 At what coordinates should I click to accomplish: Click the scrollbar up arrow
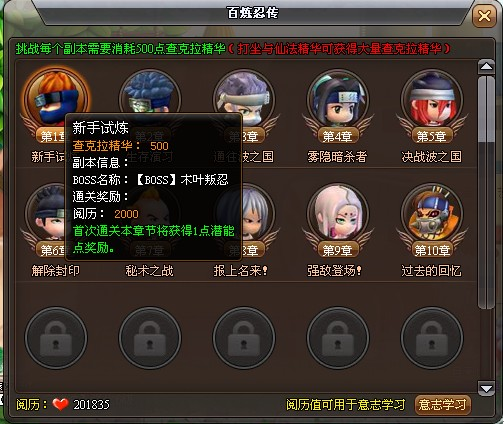[486, 67]
